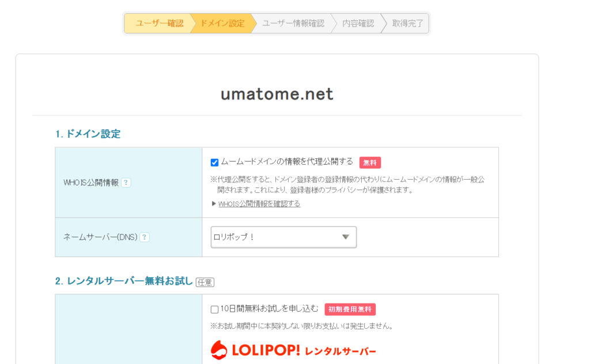Screen dimensions: 590x364
Task: Click the 任意 tag next to section 2
Action: pyautogui.click(x=205, y=282)
